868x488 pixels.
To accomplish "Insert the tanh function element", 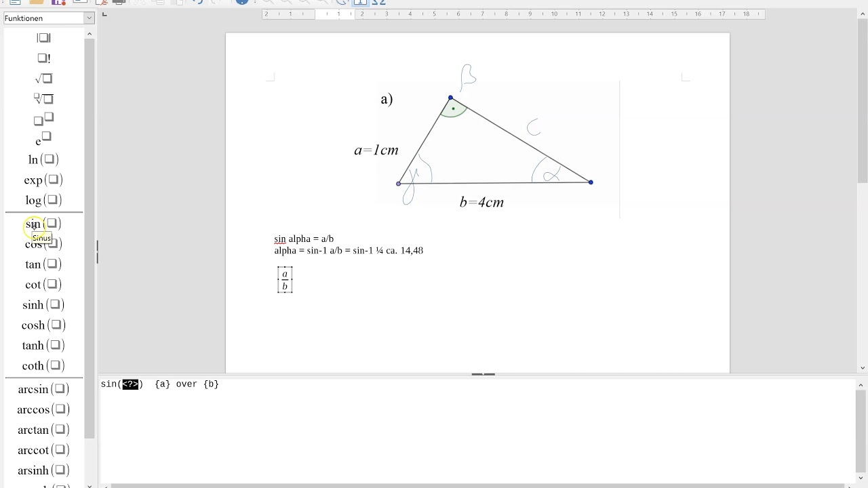I will click(x=43, y=346).
